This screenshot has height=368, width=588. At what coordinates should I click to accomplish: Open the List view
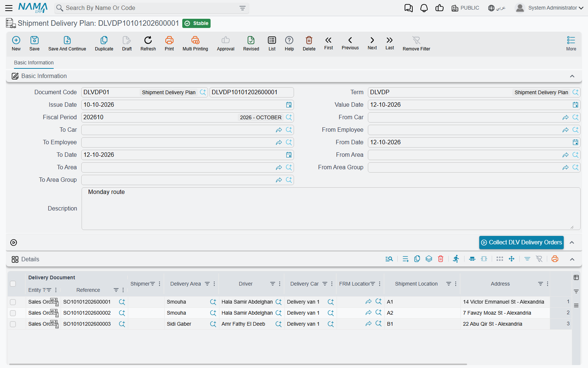pos(272,43)
